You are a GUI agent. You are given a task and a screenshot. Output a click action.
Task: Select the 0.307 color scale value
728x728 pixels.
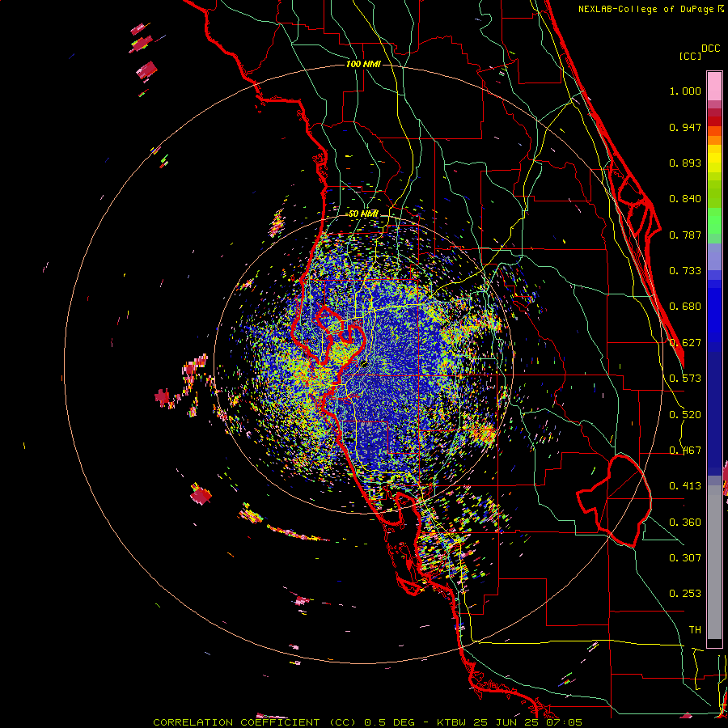[x=685, y=557]
